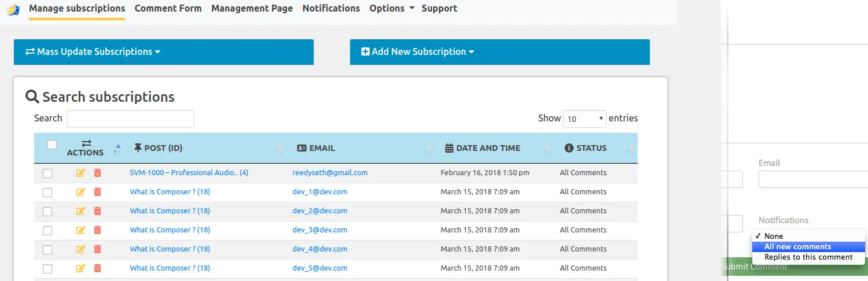Open the Show entries count dropdown

click(x=584, y=119)
